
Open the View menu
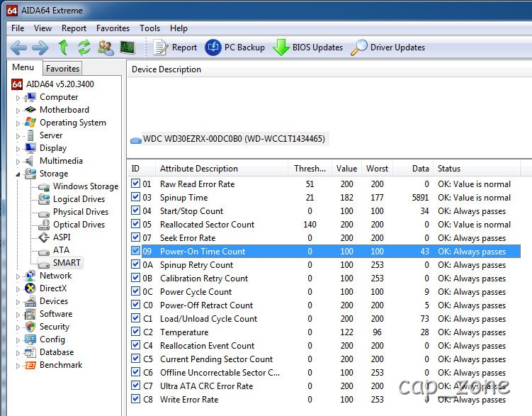43,28
